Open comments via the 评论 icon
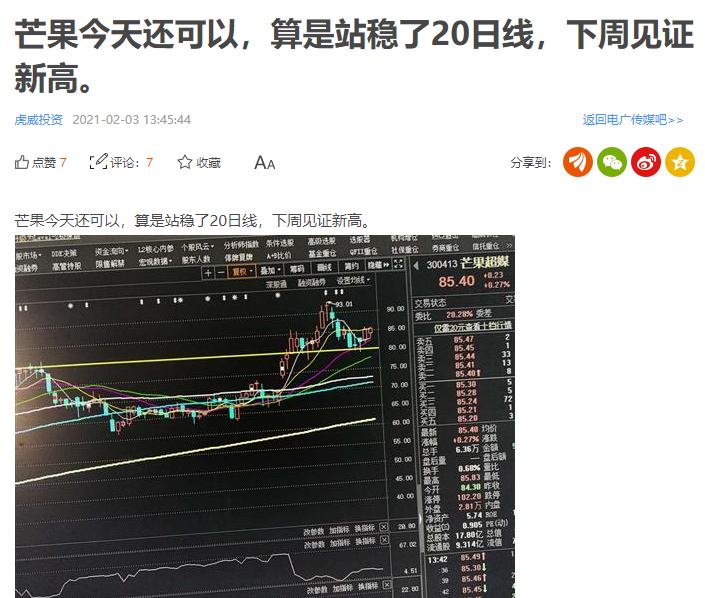This screenshot has height=598, width=705. pos(98,162)
